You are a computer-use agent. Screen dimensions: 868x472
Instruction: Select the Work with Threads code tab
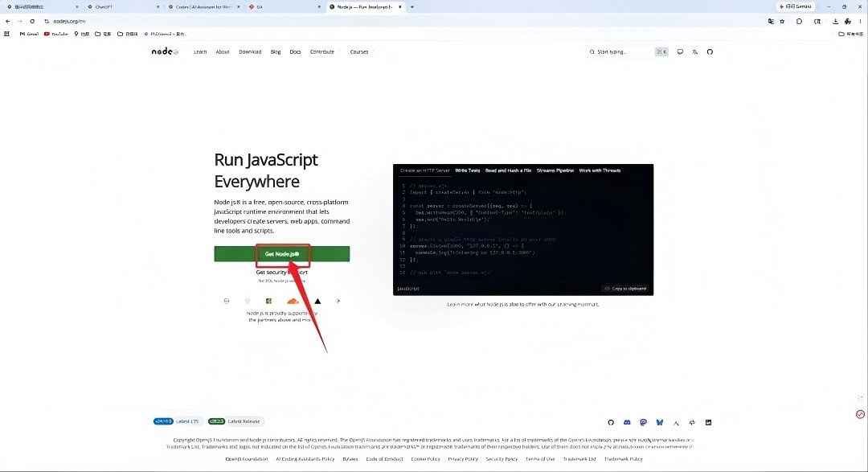tap(600, 170)
